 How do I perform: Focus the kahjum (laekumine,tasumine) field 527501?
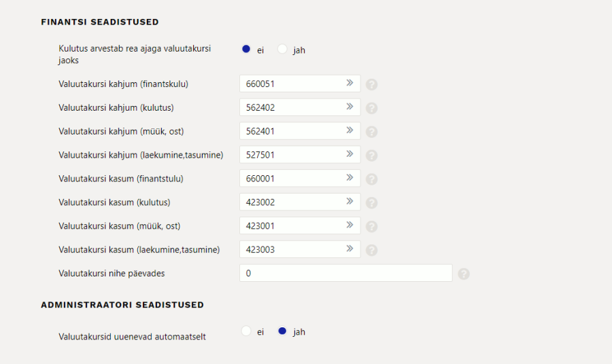pyautogui.click(x=300, y=155)
